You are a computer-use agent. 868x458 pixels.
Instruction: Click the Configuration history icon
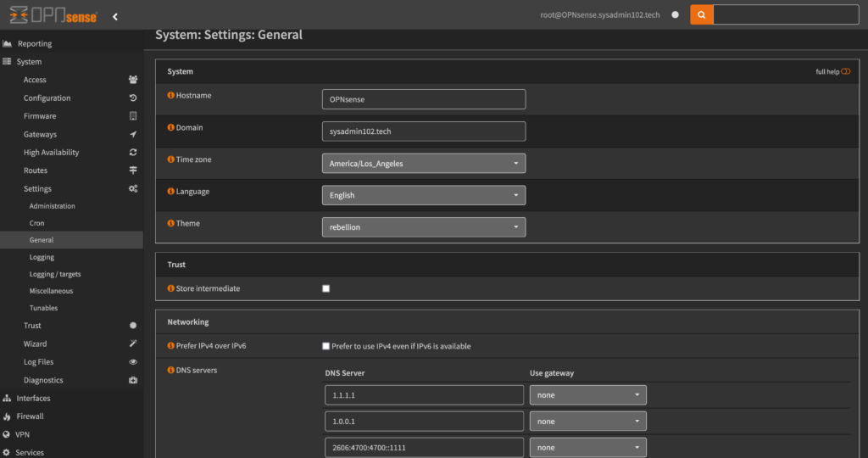pos(133,98)
